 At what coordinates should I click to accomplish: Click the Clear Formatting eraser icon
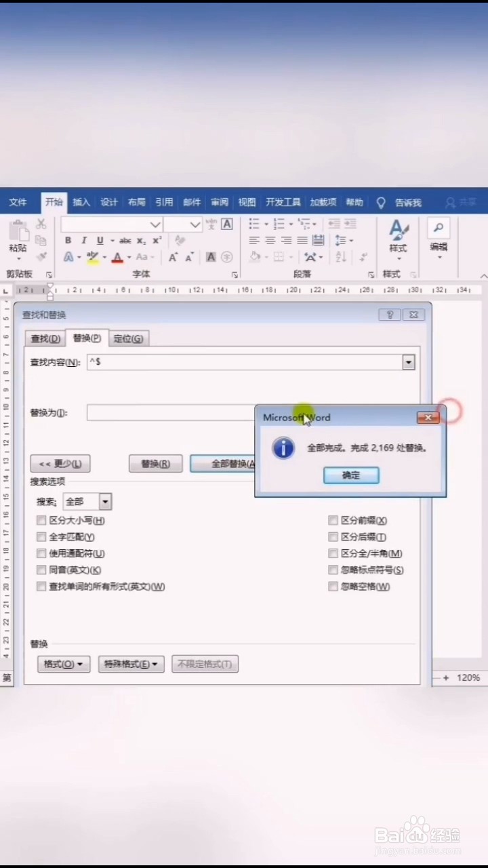pos(180,241)
